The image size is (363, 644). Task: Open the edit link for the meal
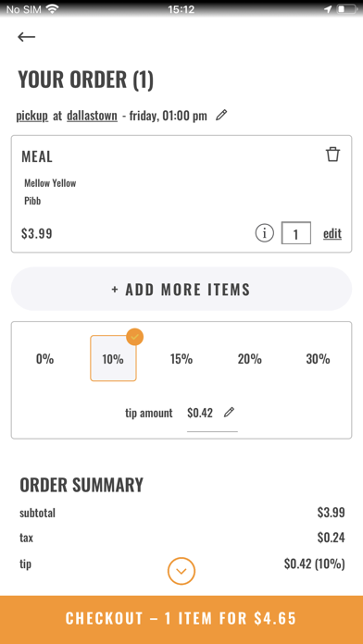(332, 233)
